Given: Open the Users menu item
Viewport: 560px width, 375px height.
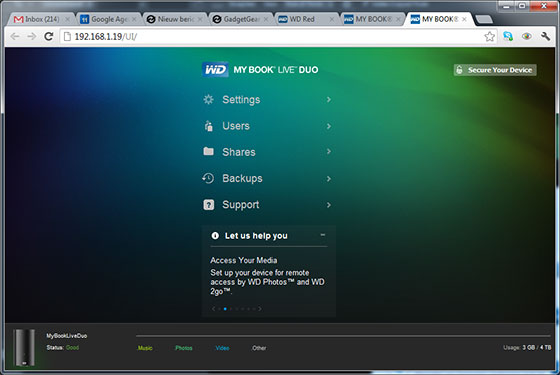Looking at the screenshot, I should pos(268,126).
